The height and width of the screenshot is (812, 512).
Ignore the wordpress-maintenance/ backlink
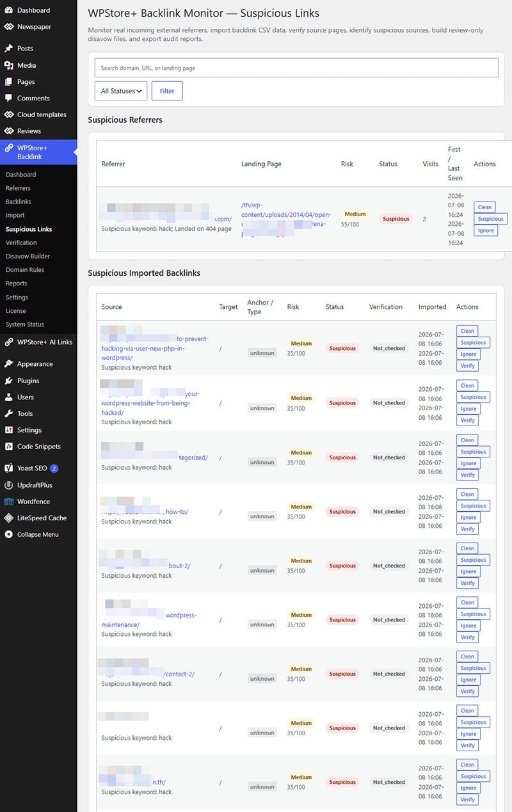468,626
